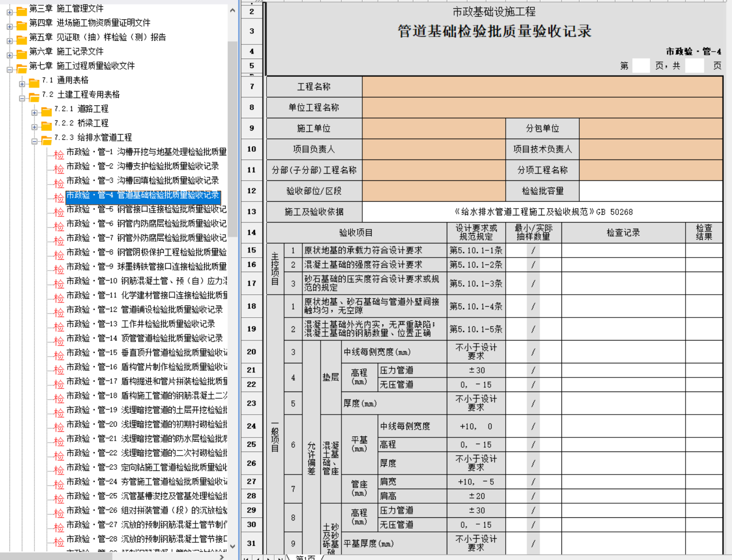Click red 检 icon of 管-28 沉放的预制
732x560 pixels.
point(59,541)
